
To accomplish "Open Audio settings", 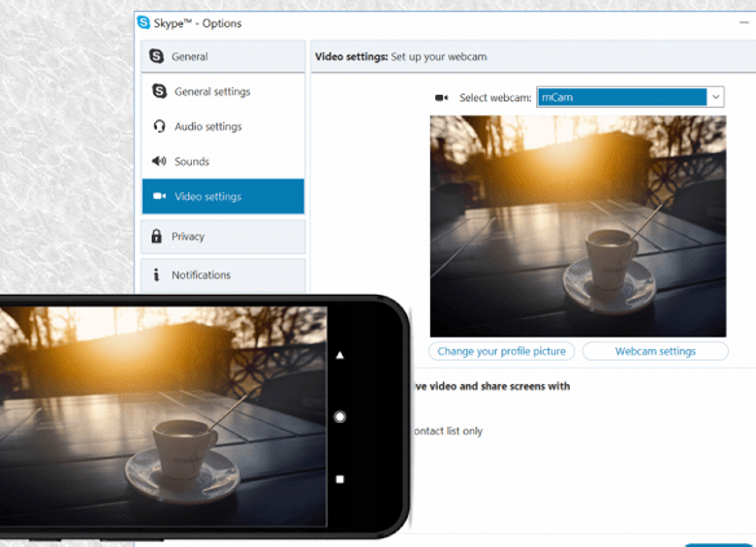I will [x=223, y=126].
